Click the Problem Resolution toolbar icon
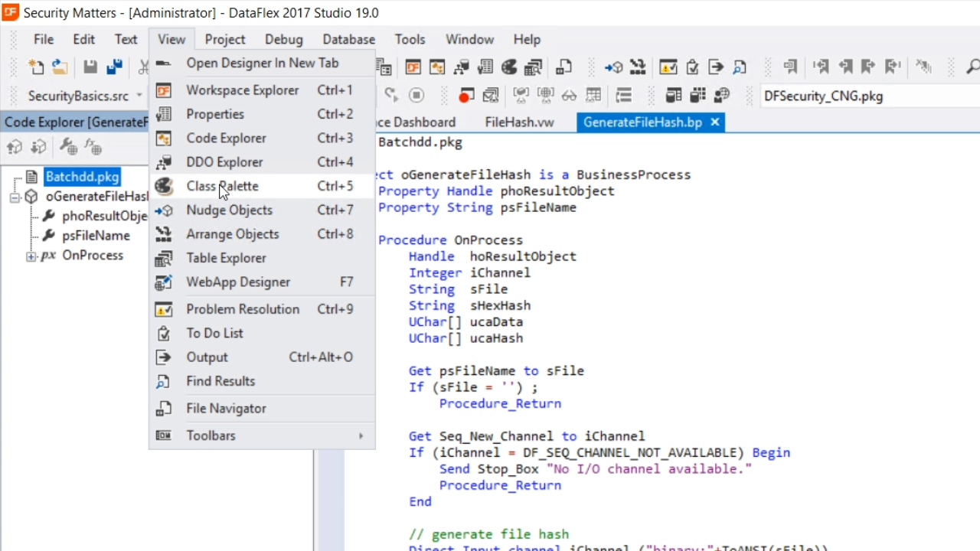Image resolution: width=980 pixels, height=551 pixels. [668, 67]
